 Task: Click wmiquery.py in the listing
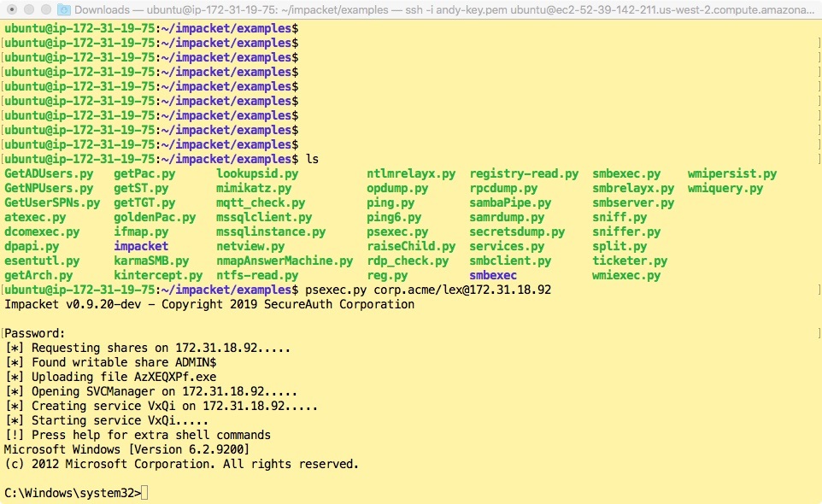pyautogui.click(x=725, y=189)
